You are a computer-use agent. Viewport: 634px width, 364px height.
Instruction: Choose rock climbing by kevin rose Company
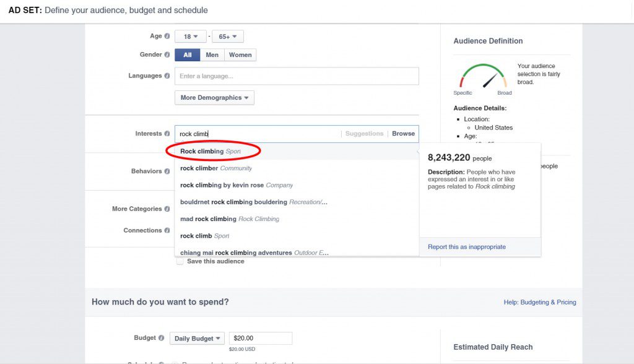[x=297, y=185]
